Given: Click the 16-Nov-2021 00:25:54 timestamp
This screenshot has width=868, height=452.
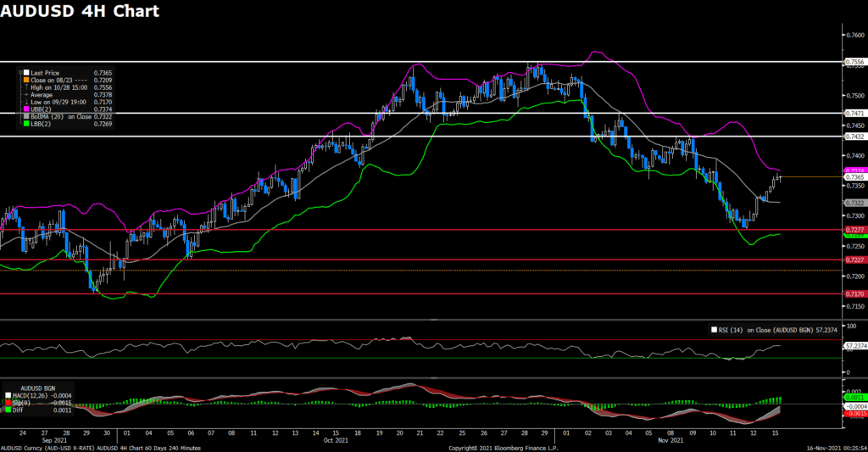Looking at the screenshot, I should [x=837, y=448].
